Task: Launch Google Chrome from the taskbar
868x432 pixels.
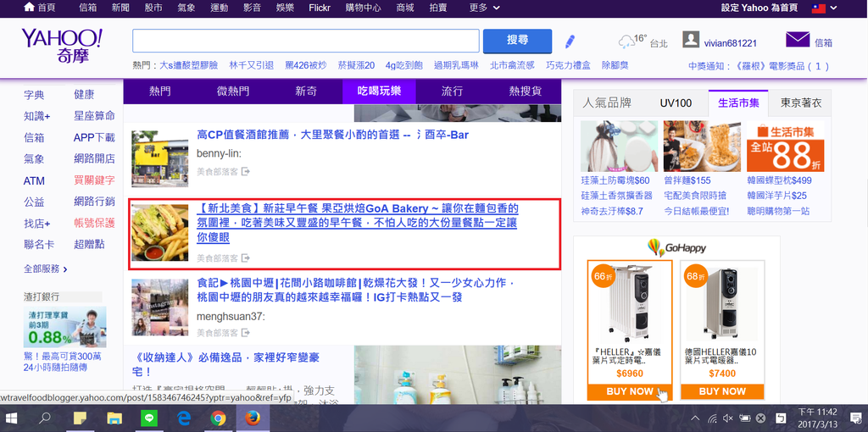Action: (x=218, y=418)
